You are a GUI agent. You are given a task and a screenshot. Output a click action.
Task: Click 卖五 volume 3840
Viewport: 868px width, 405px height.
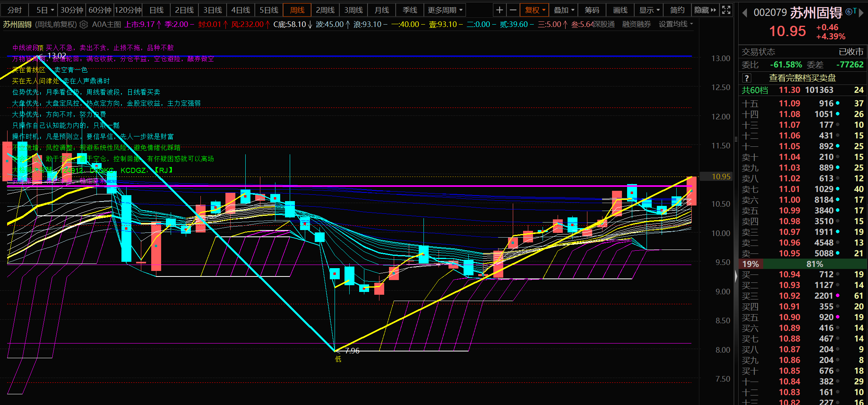click(824, 210)
